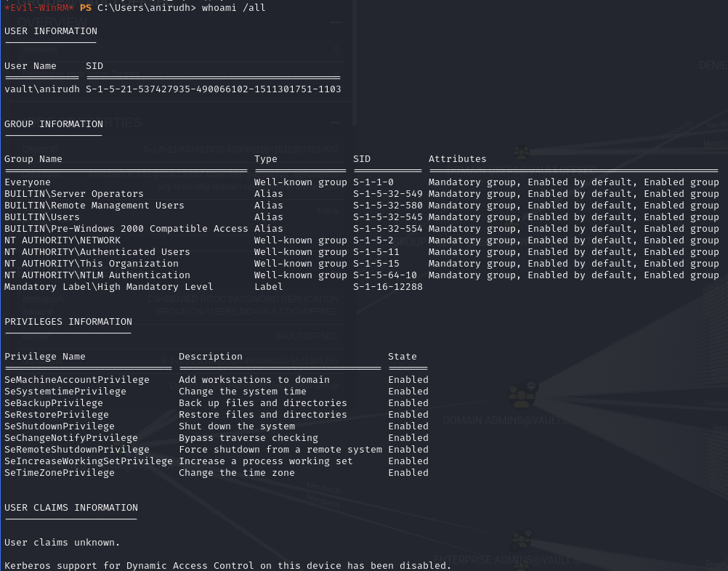Click the user SID ending in 1103
728x571 pixels.
pos(213,89)
